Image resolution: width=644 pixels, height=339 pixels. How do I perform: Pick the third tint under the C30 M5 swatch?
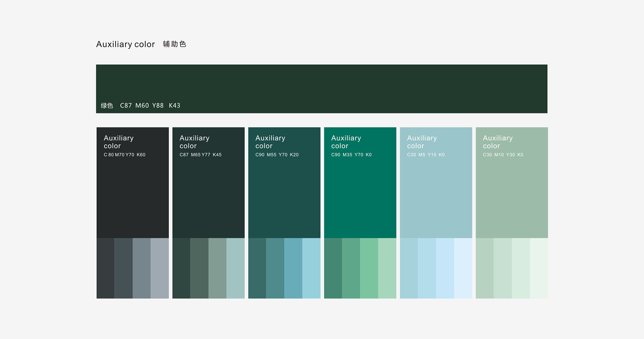(x=445, y=268)
